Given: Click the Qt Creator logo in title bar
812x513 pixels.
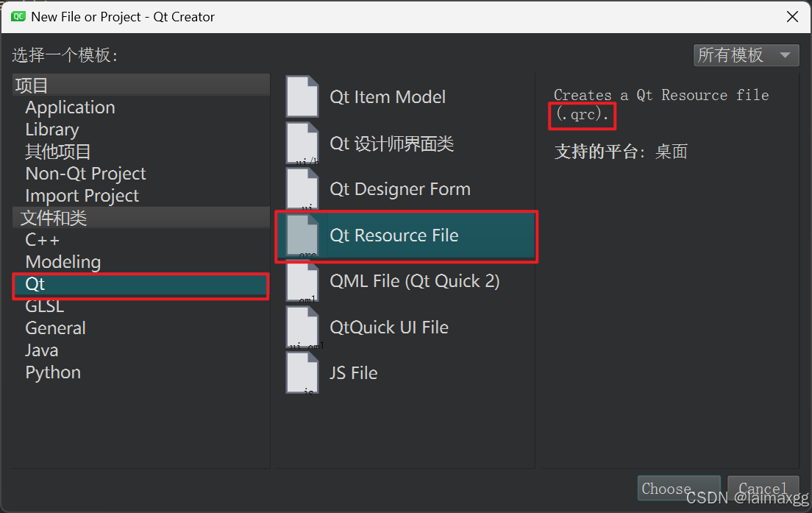Looking at the screenshot, I should point(18,17).
